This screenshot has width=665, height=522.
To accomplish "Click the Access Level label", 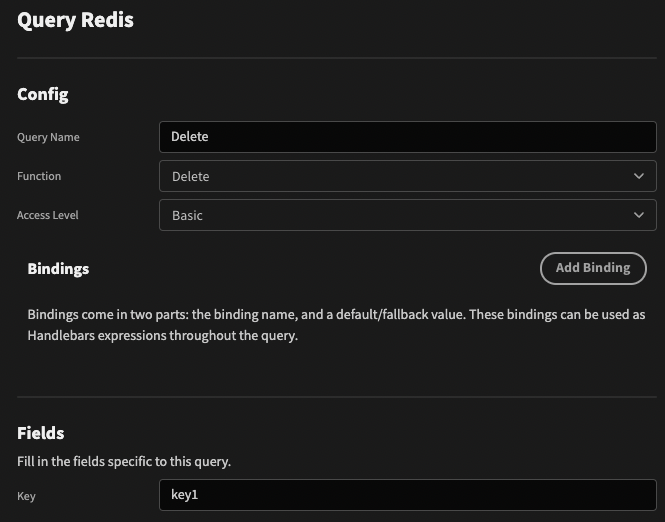I will tap(48, 215).
